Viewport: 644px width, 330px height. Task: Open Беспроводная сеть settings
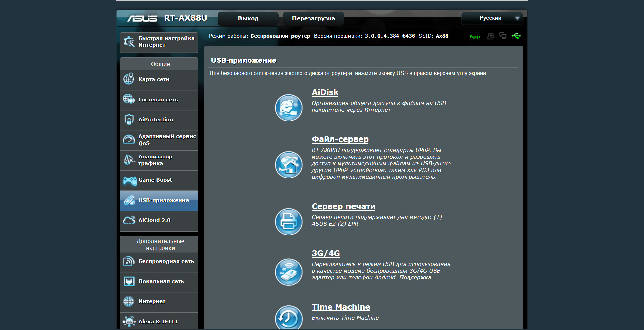coord(159,262)
